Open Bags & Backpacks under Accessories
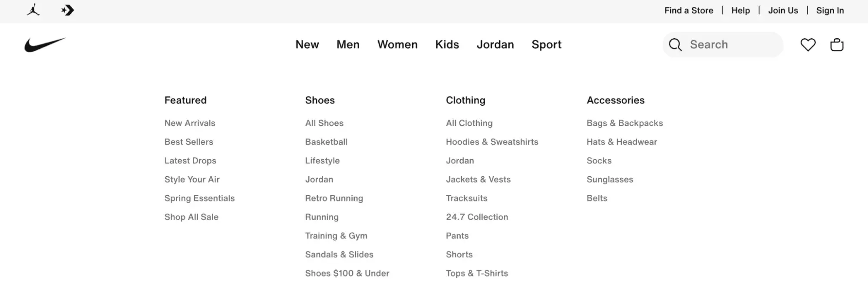Screen dimensions: 868x304 [x=624, y=123]
